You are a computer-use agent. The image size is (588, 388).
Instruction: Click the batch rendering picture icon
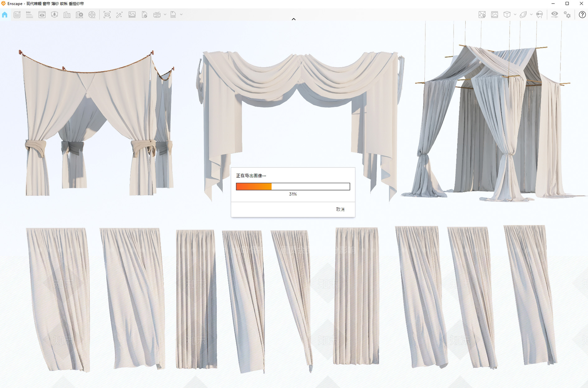coord(132,15)
